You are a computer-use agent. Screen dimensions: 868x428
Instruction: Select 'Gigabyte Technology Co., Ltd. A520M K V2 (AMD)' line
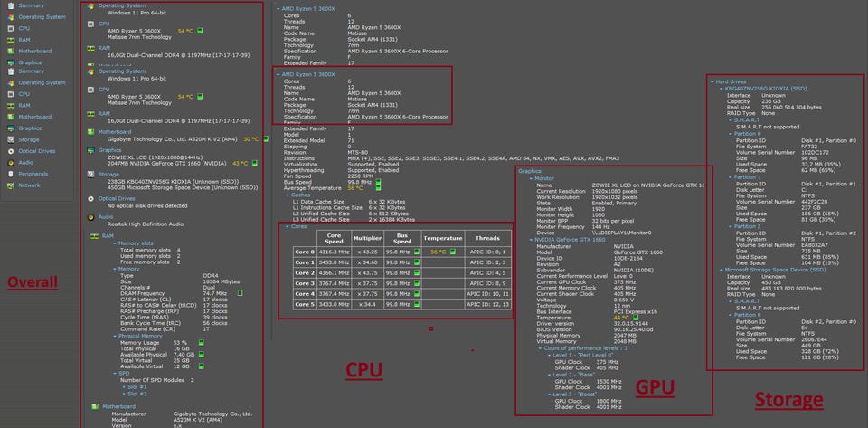coord(174,139)
